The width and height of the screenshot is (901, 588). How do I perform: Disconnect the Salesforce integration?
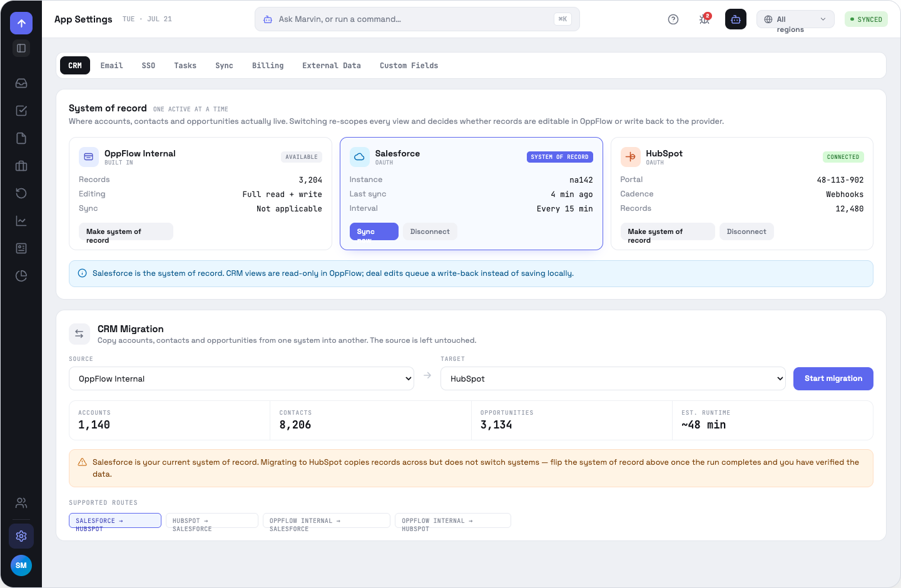pyautogui.click(x=430, y=231)
